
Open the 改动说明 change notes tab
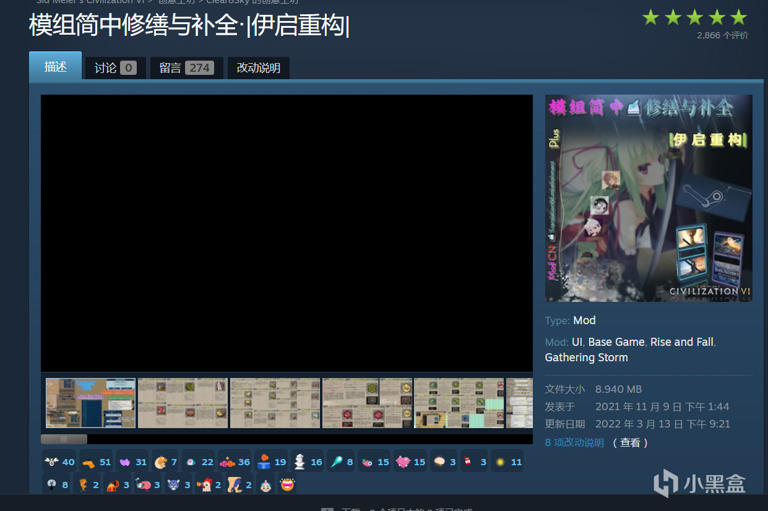pyautogui.click(x=258, y=68)
